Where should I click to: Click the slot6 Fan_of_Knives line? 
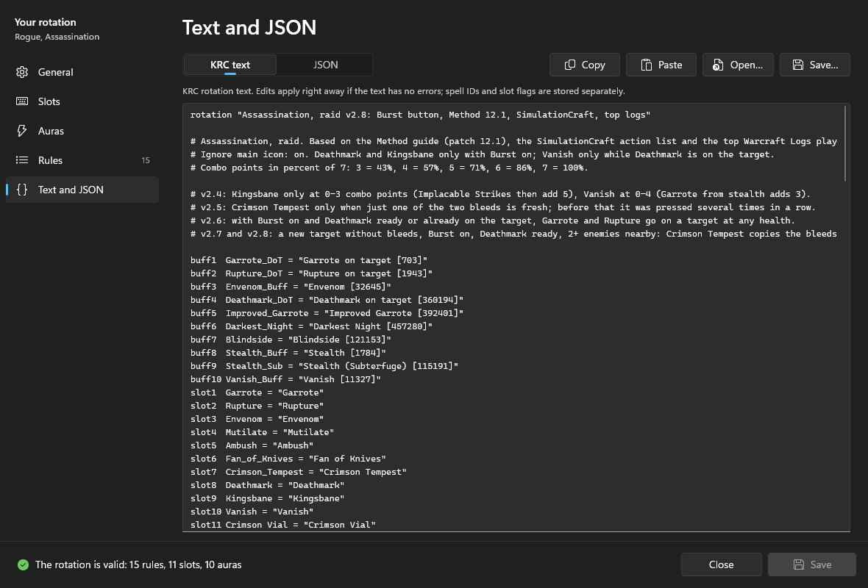point(288,459)
